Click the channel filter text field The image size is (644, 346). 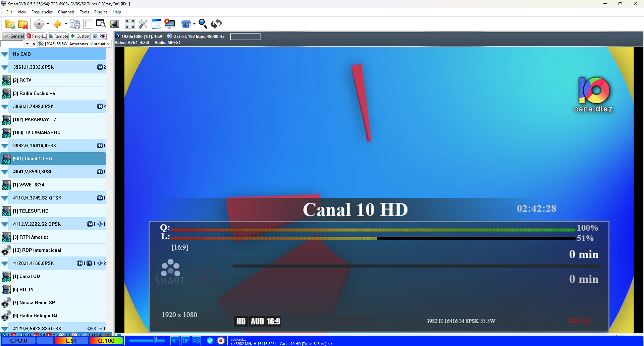[12, 44]
